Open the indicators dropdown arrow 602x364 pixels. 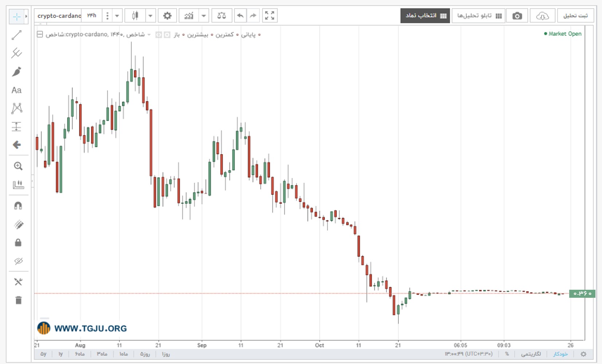204,16
